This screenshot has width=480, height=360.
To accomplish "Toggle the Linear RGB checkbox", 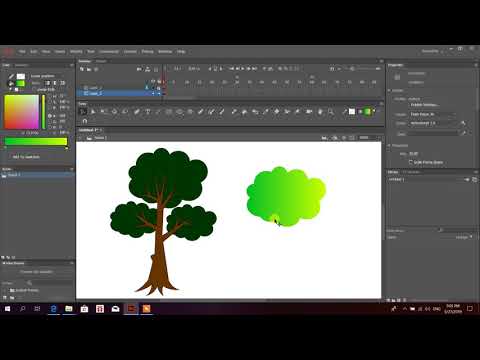I will [x=34, y=90].
